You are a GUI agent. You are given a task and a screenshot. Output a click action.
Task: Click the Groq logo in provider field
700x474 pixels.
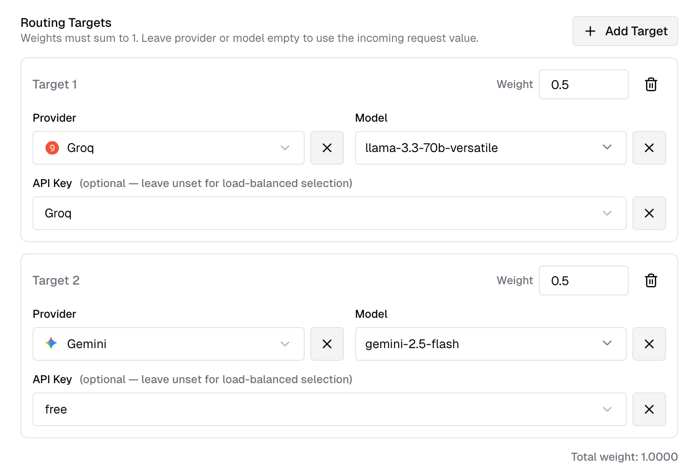[52, 148]
